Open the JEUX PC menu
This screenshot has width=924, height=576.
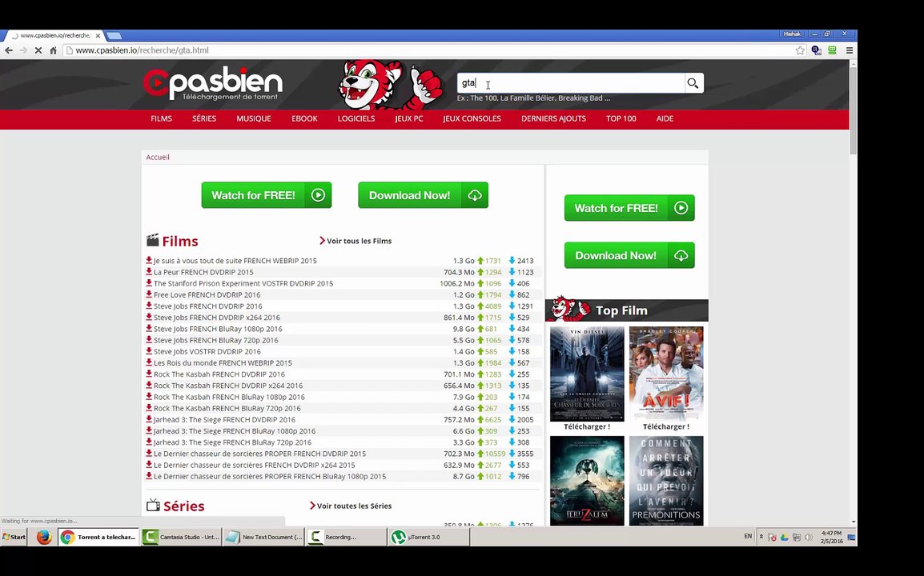pos(409,119)
